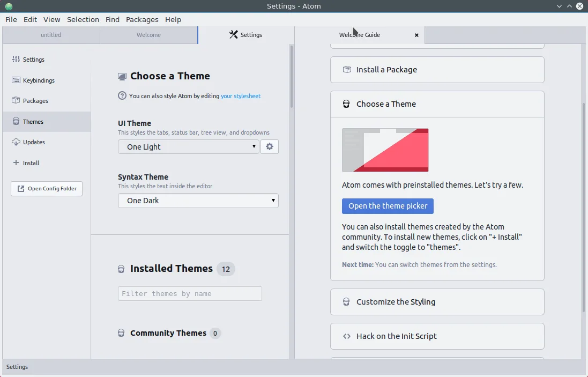Open the Selection menu

83,19
